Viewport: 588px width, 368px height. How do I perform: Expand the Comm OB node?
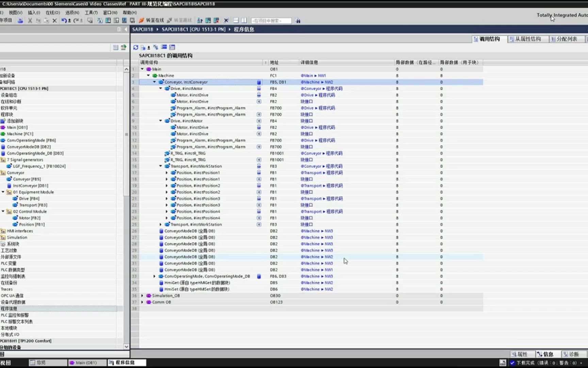pyautogui.click(x=142, y=302)
